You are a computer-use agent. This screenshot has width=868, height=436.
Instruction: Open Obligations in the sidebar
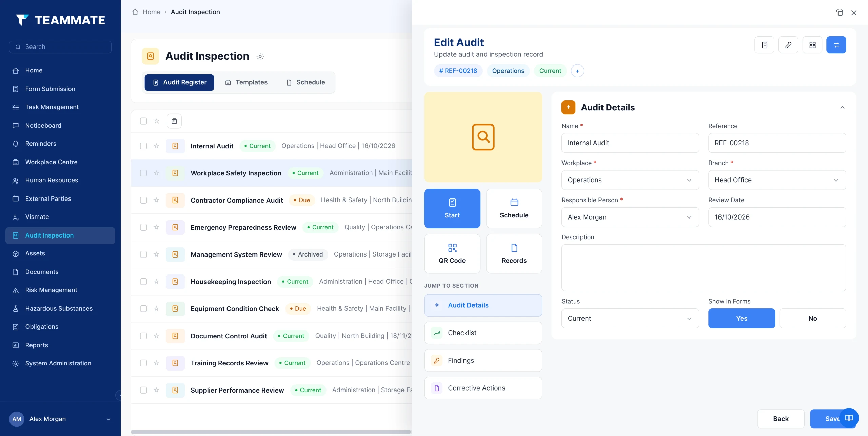(x=60, y=327)
